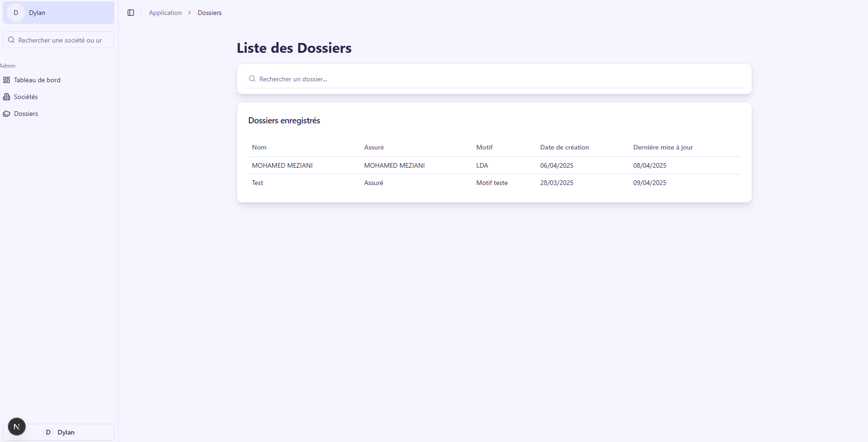Navigate to Sociétés from the sidebar
Screen dimensions: 868x442
click(x=25, y=97)
